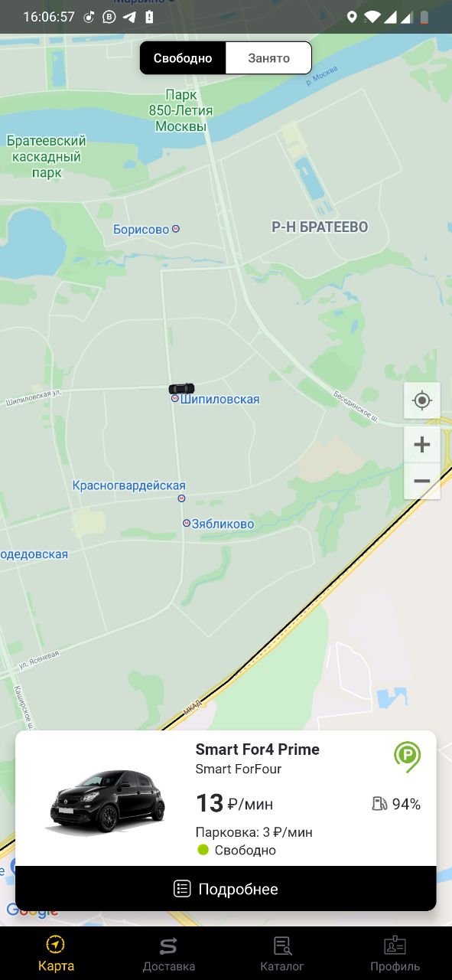Screen dimensions: 452x980
Task: Tap the green parking icon on the car card
Action: [x=408, y=756]
